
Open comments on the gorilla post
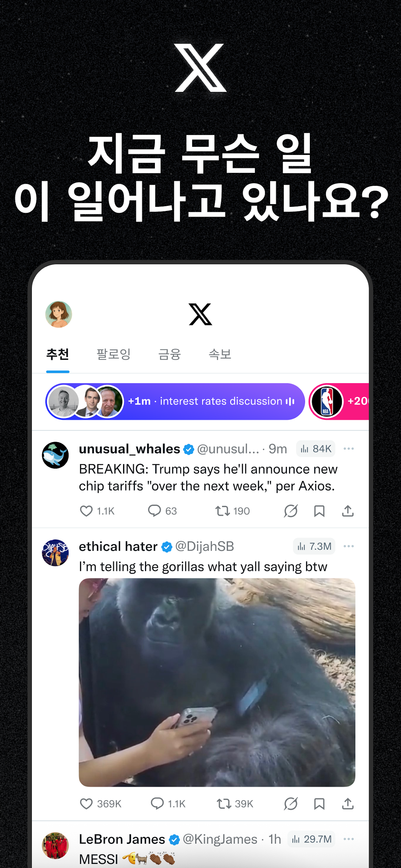tap(157, 804)
